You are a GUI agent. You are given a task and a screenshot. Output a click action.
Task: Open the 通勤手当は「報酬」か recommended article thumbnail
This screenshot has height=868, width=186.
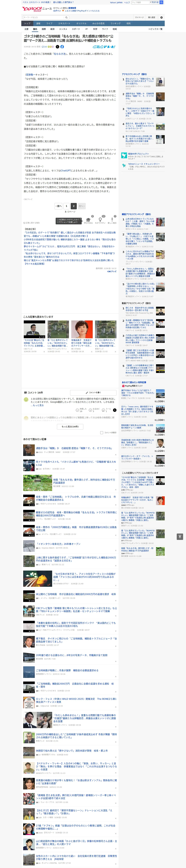(x=29, y=450)
